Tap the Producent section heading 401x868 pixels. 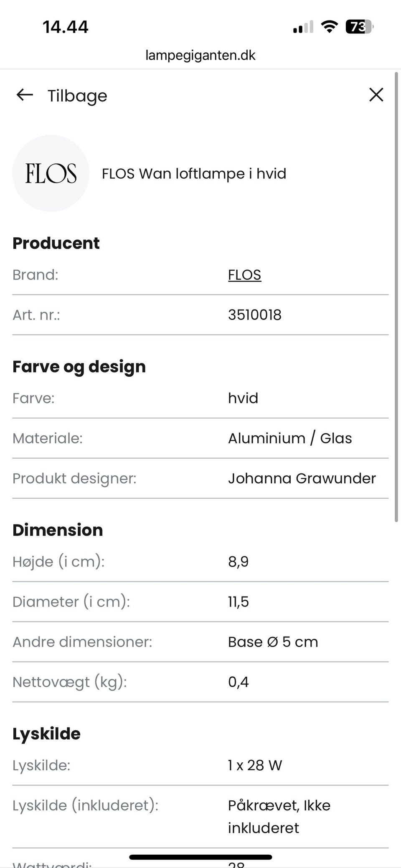click(56, 243)
